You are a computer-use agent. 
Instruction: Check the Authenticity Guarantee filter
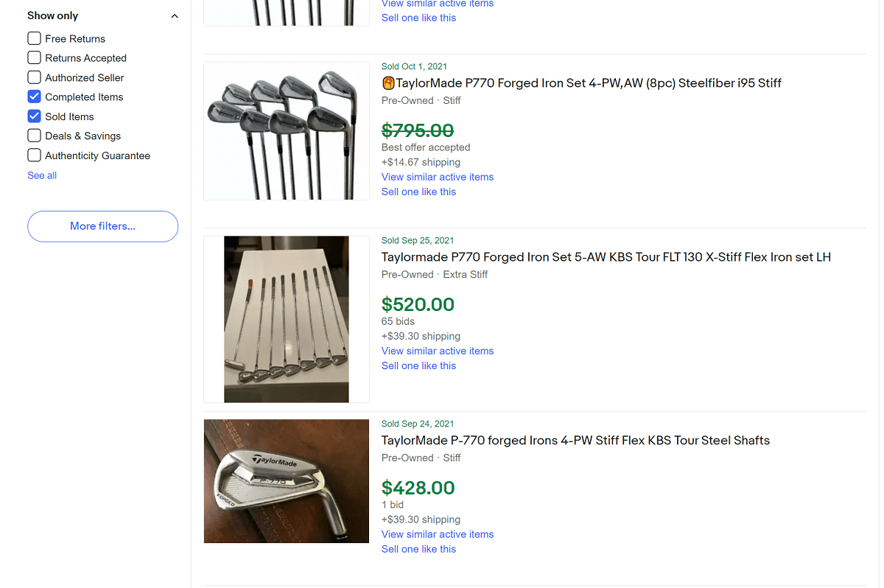33,155
